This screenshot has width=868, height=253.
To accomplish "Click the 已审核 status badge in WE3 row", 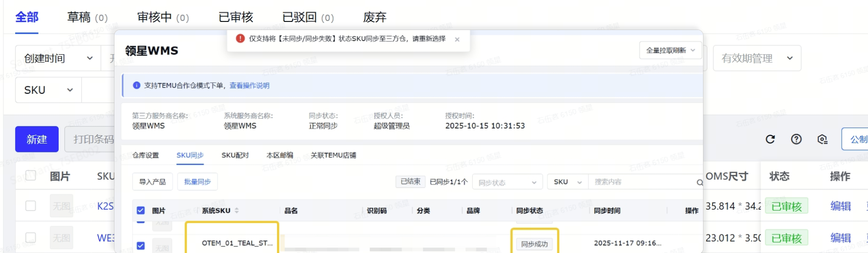I will coord(786,238).
